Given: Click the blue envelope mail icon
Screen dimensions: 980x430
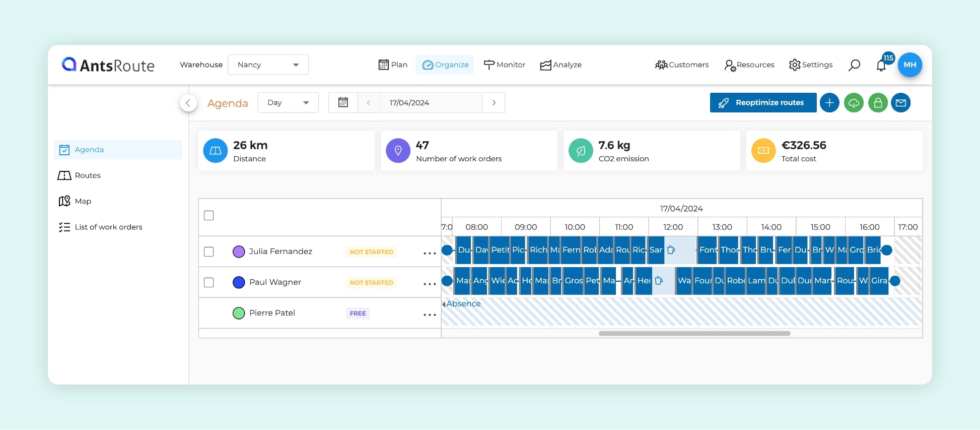Looking at the screenshot, I should click(x=901, y=103).
